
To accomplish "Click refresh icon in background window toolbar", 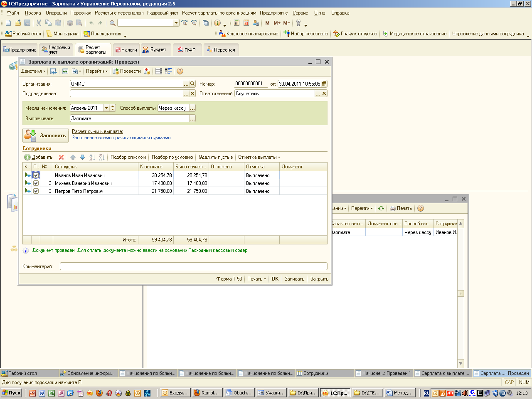I will pos(381,208).
